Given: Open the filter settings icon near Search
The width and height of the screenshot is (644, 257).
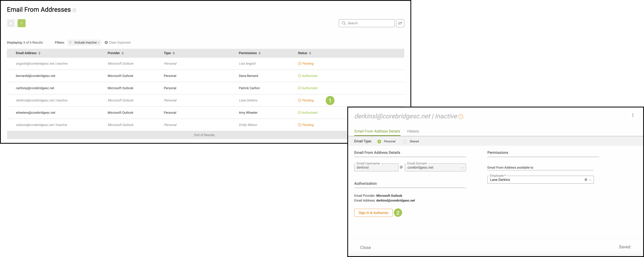Looking at the screenshot, I should (400, 23).
